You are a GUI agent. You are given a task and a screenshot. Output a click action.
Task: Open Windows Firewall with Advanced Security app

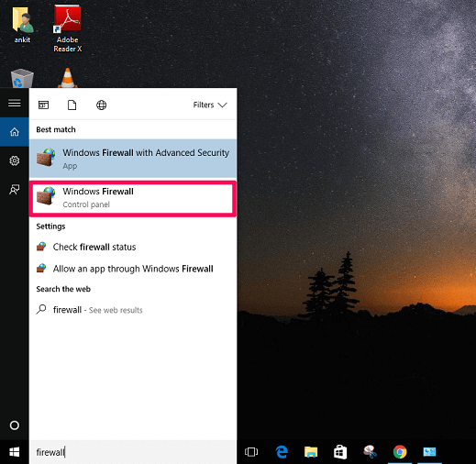(133, 159)
